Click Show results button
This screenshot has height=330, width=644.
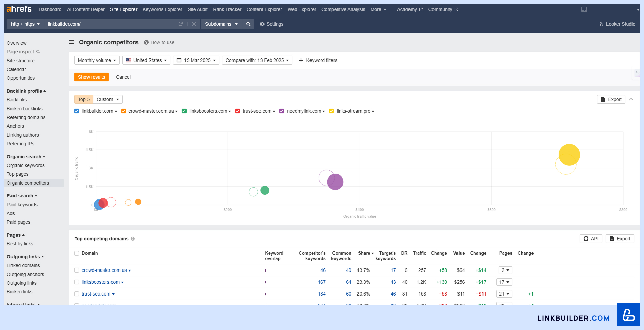(x=92, y=77)
